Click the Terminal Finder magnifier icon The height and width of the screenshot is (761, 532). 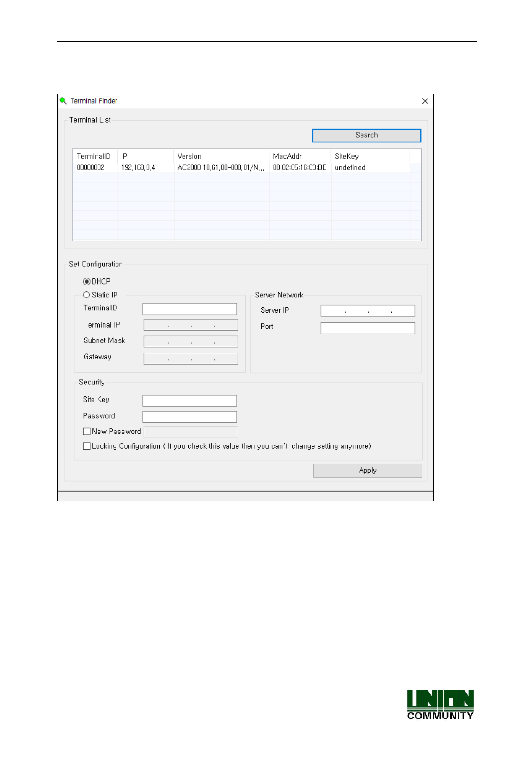[x=63, y=101]
